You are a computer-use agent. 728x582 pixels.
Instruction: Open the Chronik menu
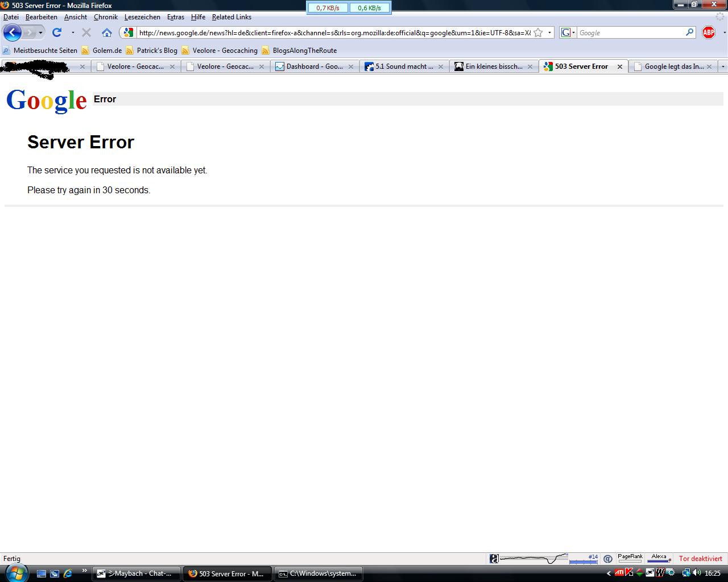(106, 17)
